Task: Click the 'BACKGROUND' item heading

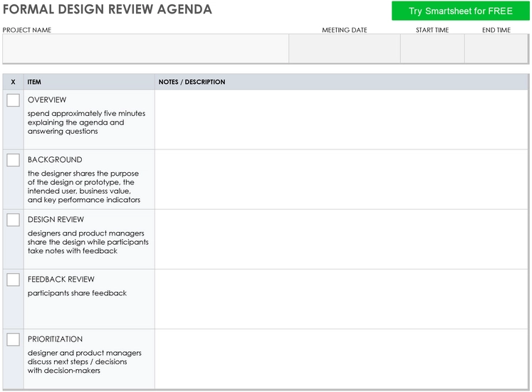Action: click(55, 159)
